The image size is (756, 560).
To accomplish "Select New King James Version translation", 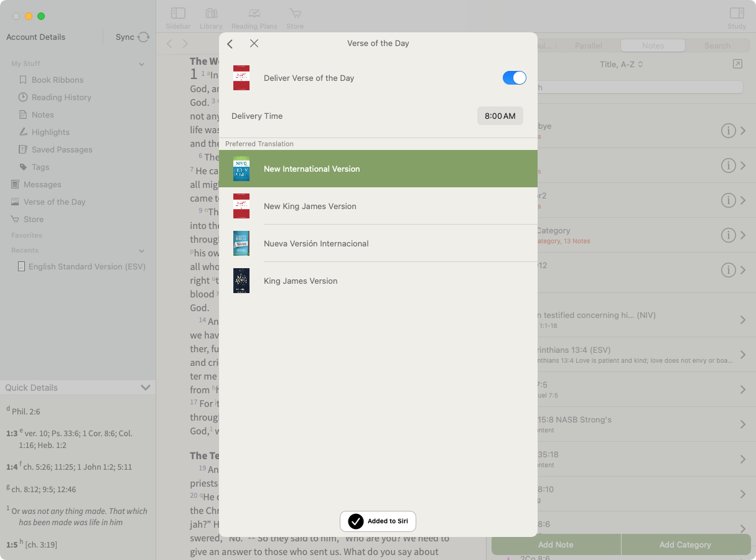I will [x=378, y=206].
